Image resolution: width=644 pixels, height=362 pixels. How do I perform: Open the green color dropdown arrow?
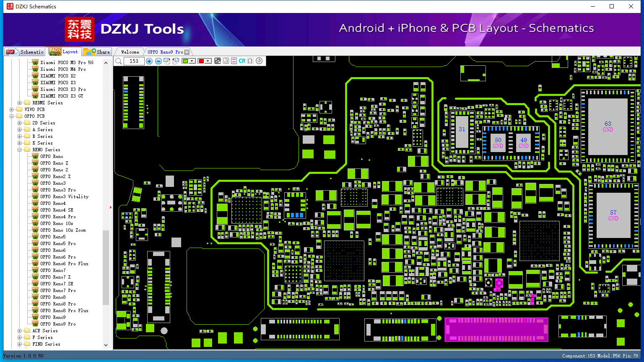click(x=192, y=61)
